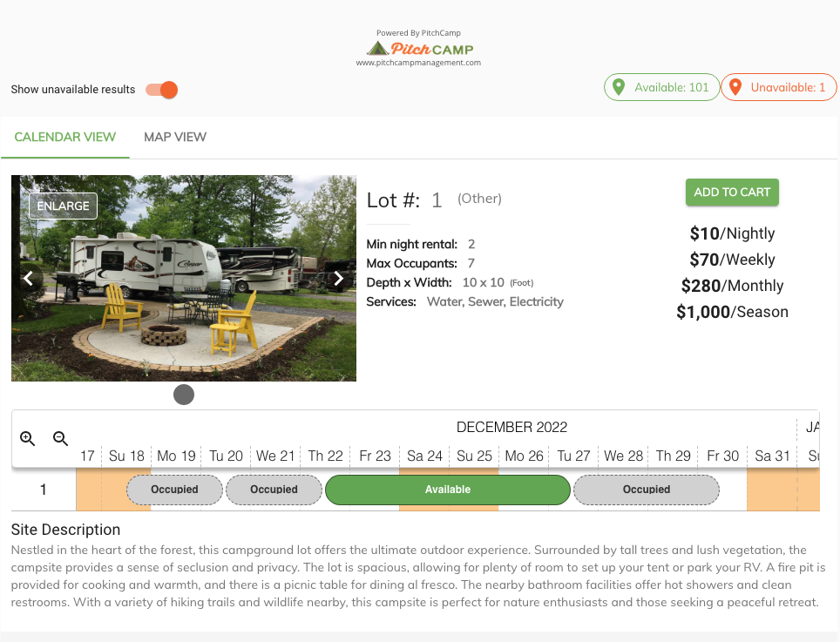Image resolution: width=840 pixels, height=642 pixels.
Task: Switch to the Map View tab
Action: pos(175,137)
